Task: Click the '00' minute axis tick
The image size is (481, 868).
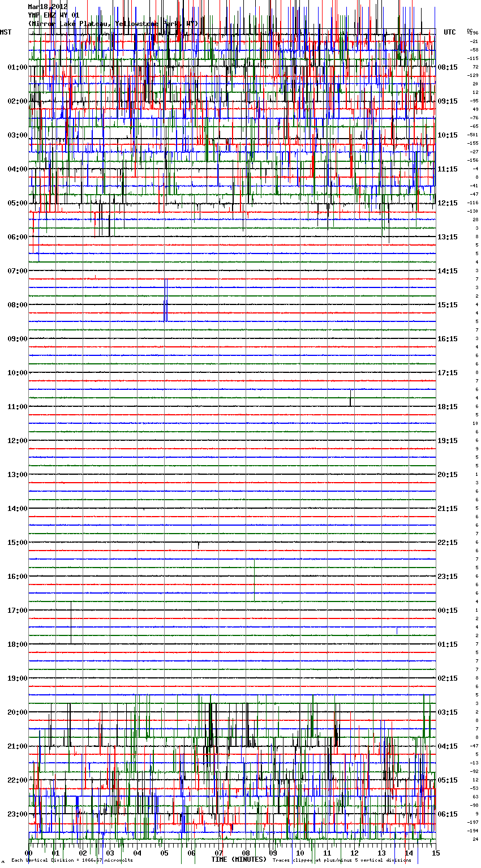Action: click(28, 853)
